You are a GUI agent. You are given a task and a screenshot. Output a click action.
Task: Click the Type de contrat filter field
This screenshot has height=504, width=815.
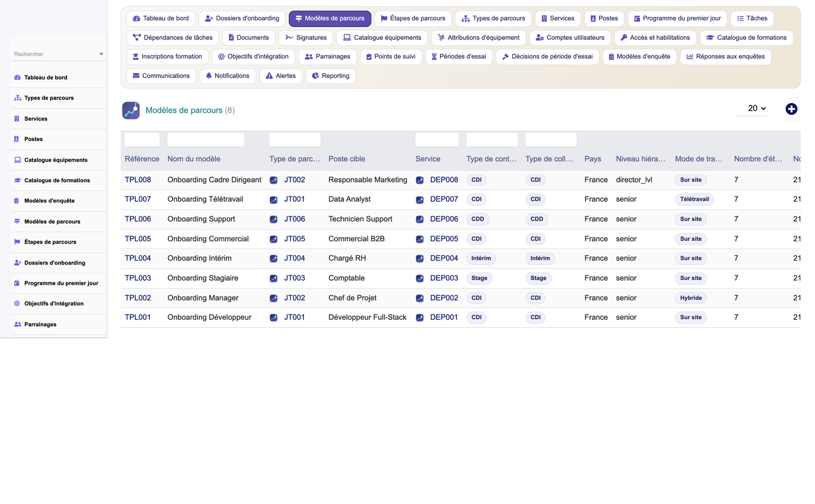tap(492, 140)
